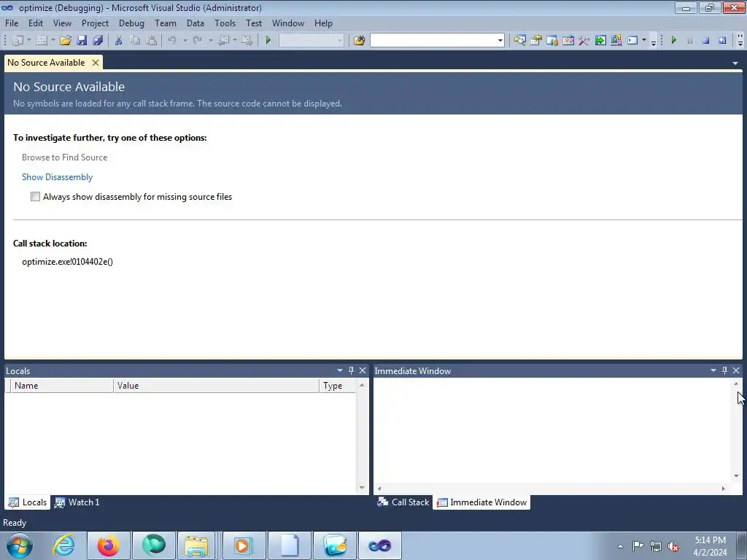747x560 pixels.
Task: Click inside the Find combo box field
Action: coord(433,41)
